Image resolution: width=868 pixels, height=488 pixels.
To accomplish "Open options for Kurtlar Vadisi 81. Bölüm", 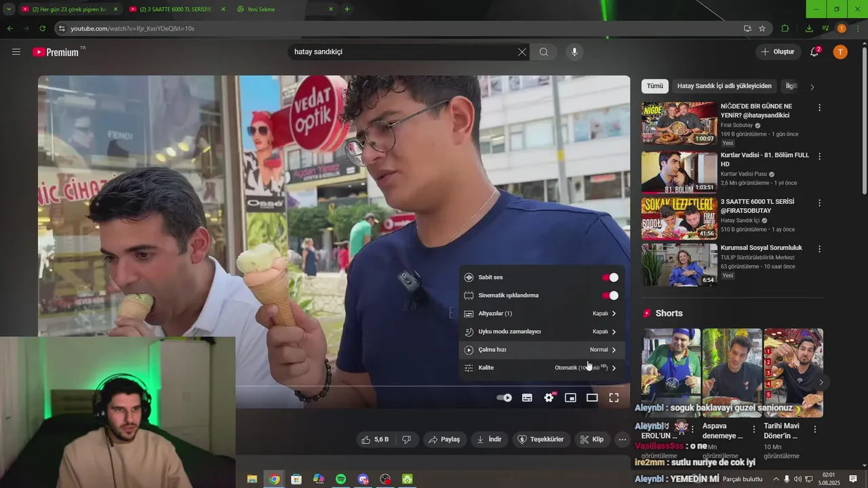I will (x=819, y=156).
